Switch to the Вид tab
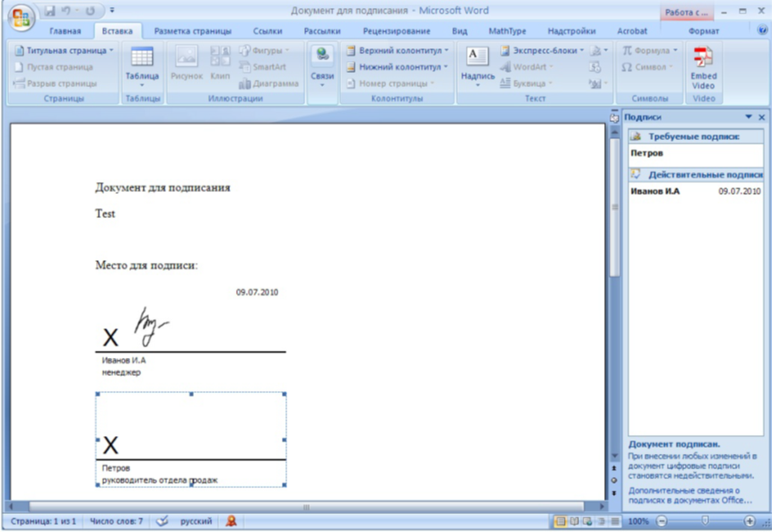This screenshot has width=772, height=532. [x=460, y=31]
